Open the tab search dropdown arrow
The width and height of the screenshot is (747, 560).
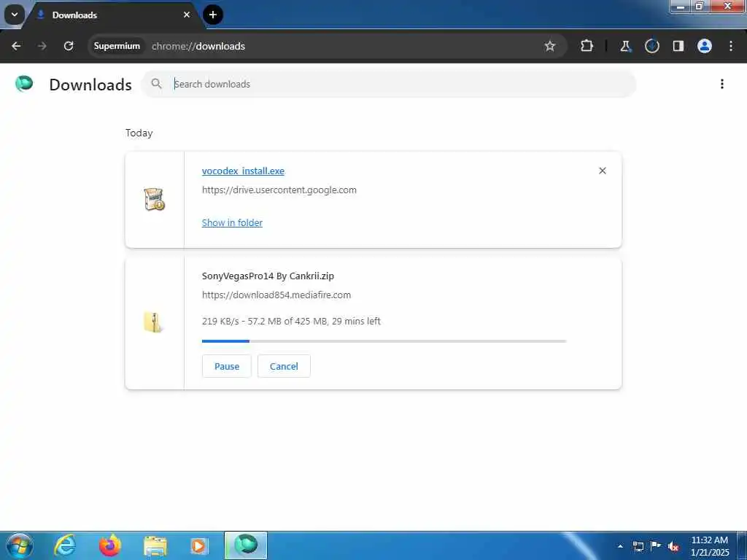15,15
